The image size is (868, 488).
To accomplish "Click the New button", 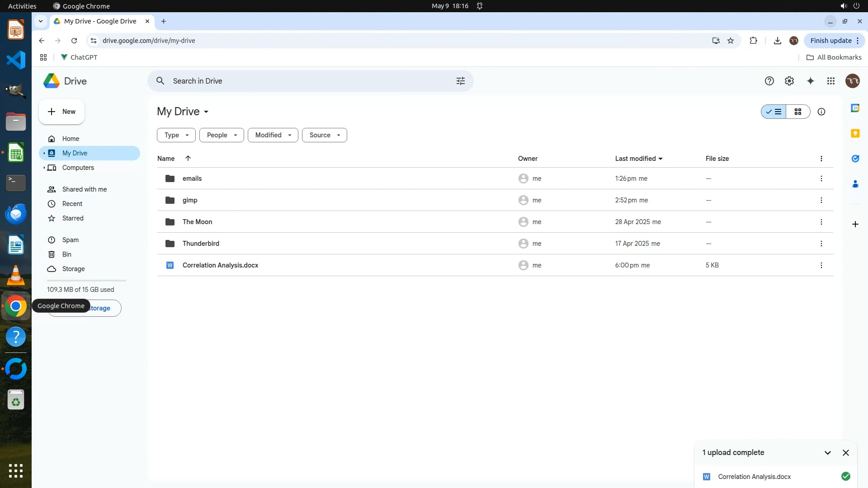I will tap(61, 112).
